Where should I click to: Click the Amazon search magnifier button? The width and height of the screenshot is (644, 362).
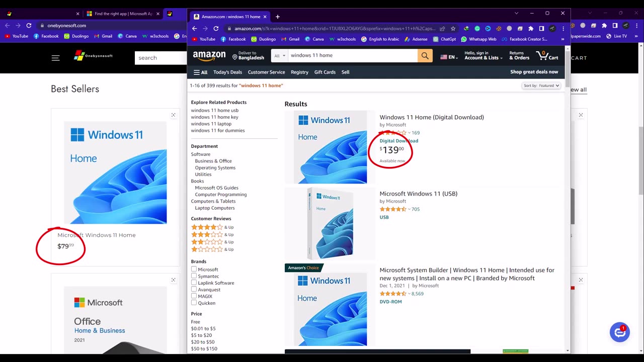click(425, 56)
